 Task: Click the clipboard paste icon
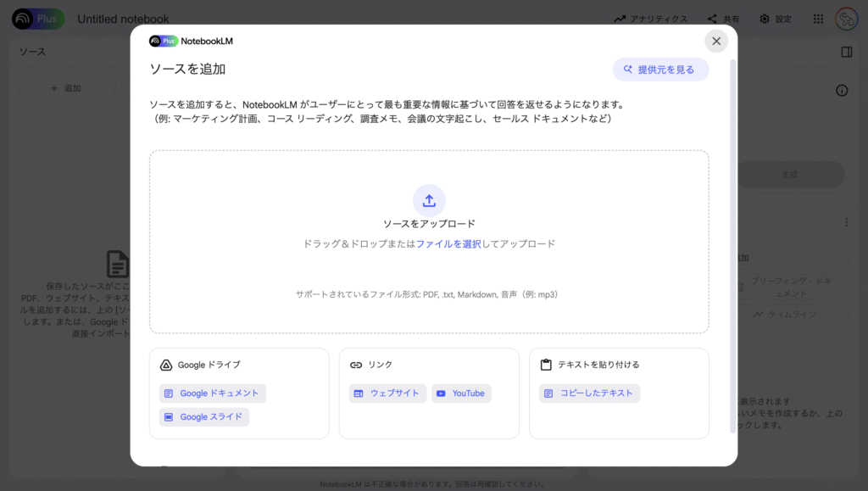pyautogui.click(x=546, y=365)
